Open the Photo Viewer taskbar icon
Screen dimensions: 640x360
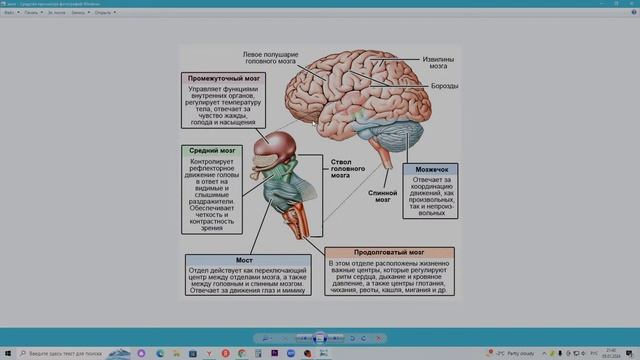(x=324, y=353)
